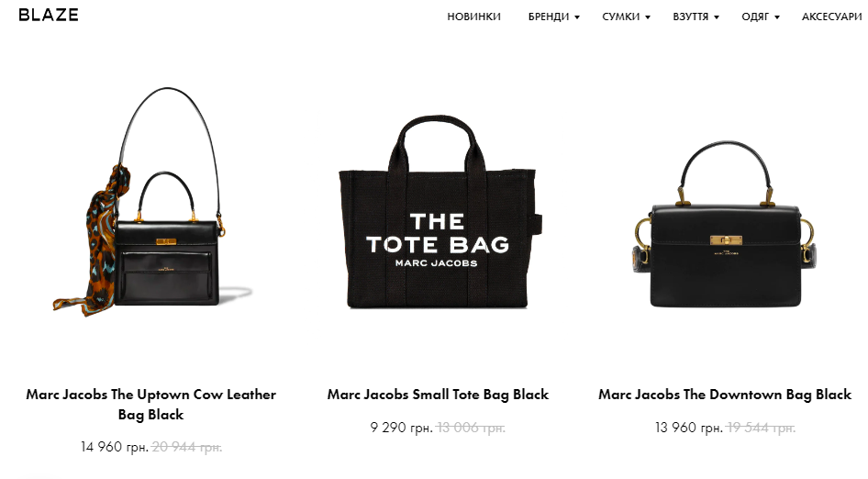Expand the БРЕНДИ dropdown arrow

click(577, 17)
